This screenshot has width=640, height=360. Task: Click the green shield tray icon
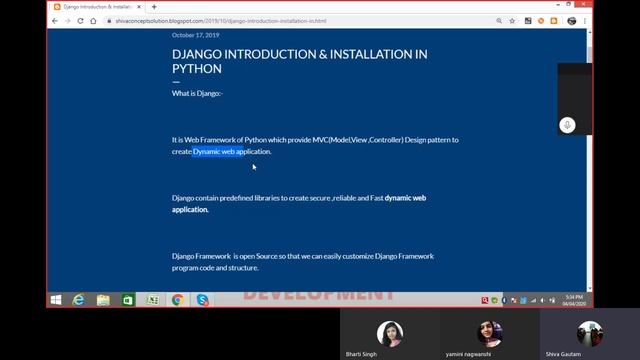pos(494,300)
